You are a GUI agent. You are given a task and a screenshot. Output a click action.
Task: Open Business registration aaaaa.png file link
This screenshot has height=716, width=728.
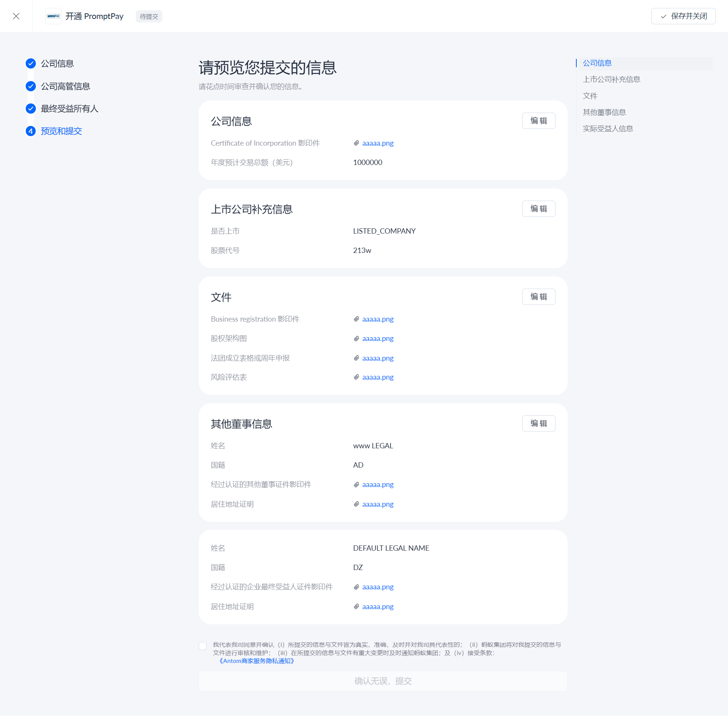(378, 319)
